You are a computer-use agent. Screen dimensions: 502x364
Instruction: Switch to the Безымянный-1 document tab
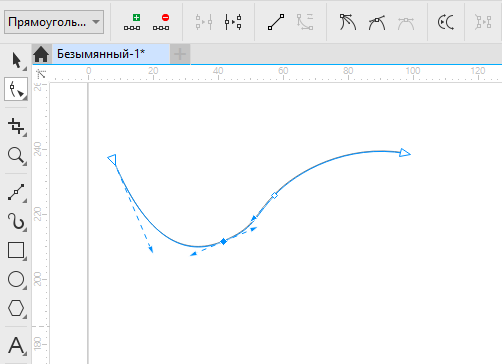pos(111,54)
